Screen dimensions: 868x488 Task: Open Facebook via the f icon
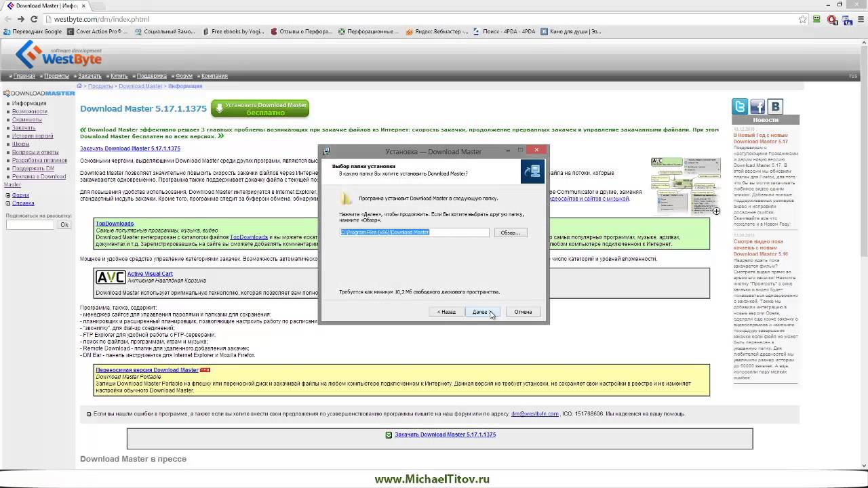(757, 106)
